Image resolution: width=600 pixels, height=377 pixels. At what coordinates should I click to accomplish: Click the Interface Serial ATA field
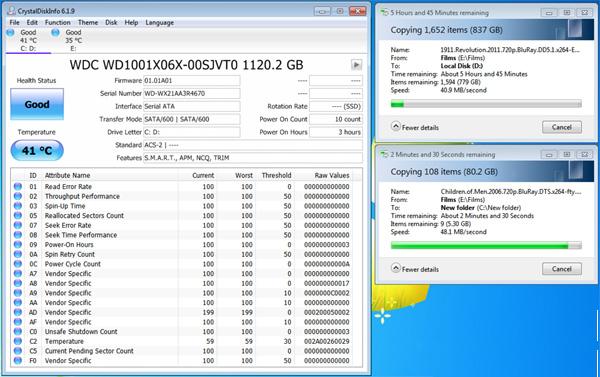click(x=192, y=106)
